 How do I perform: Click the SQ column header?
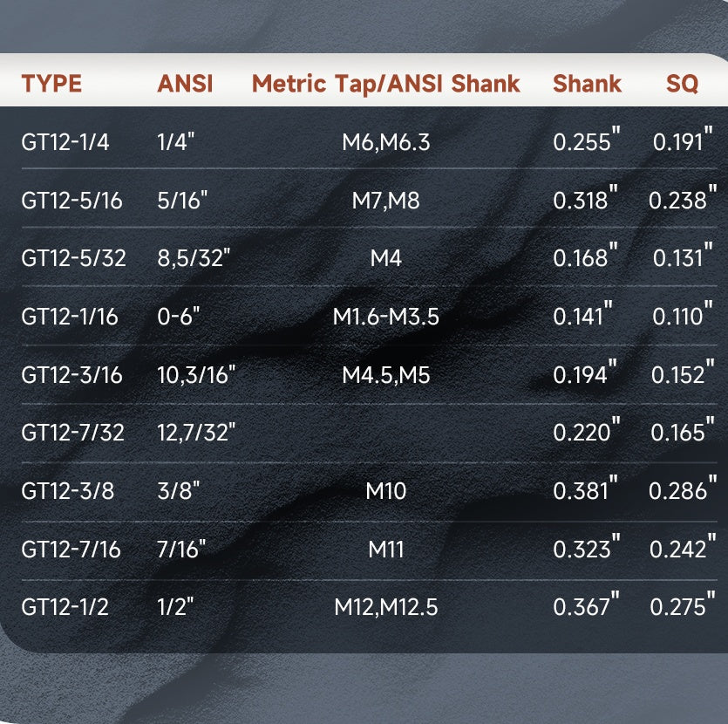tap(682, 84)
